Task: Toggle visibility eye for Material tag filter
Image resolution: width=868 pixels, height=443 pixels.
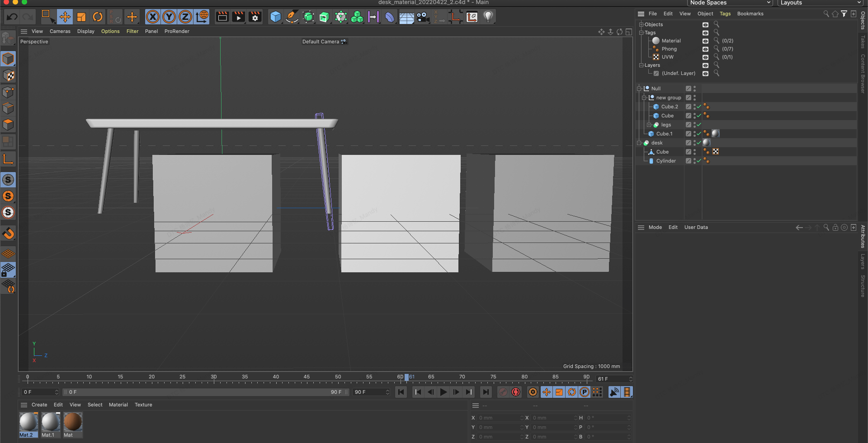Action: pos(705,41)
